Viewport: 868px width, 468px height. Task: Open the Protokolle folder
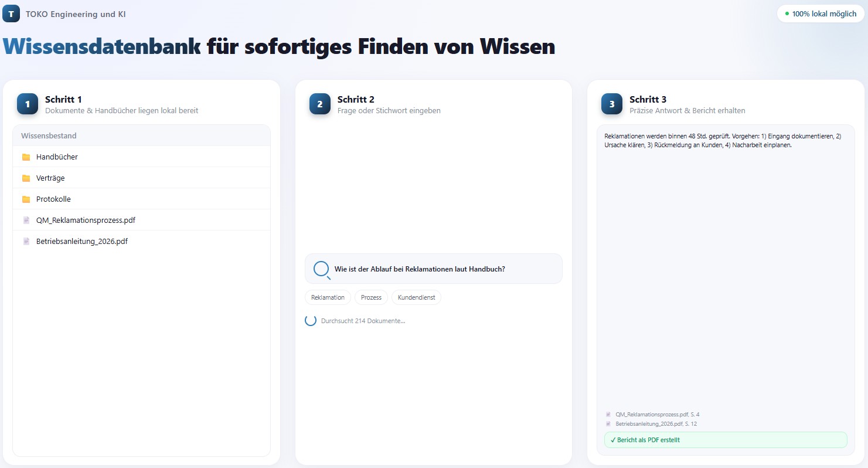click(141, 199)
